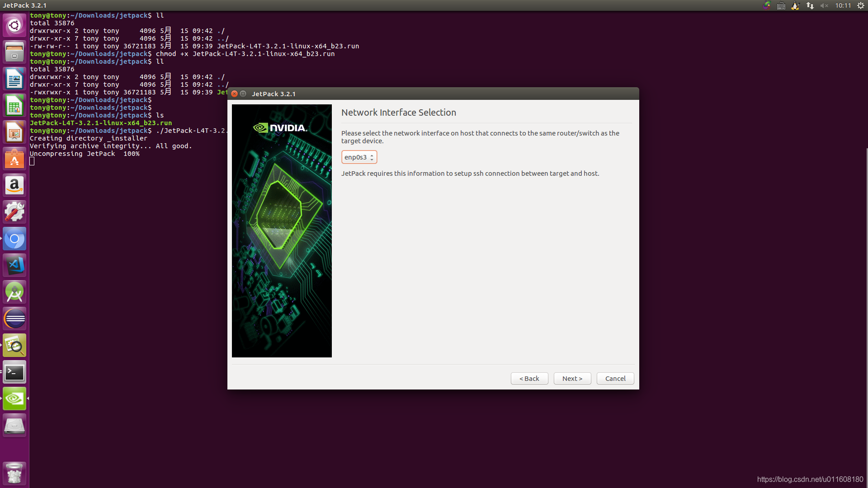868x488 pixels.
Task: Click the chmod +x command line in terminal
Action: pos(182,54)
